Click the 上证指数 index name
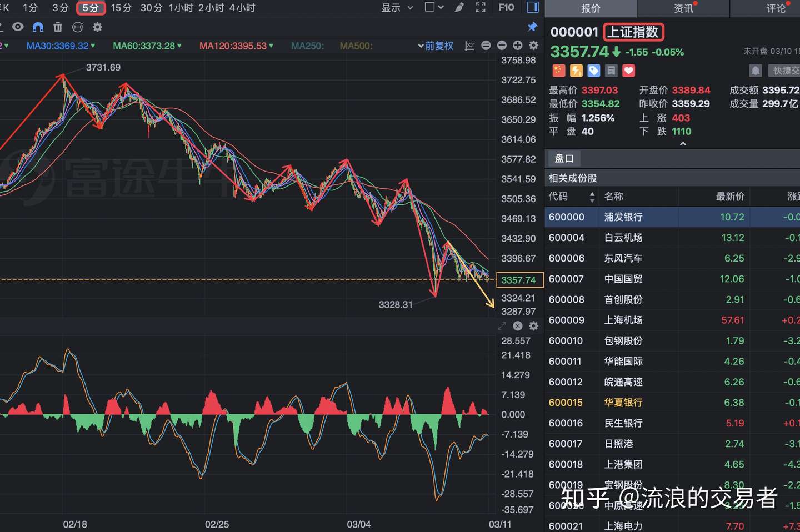Screen dimensions: 800x532 (x=633, y=32)
